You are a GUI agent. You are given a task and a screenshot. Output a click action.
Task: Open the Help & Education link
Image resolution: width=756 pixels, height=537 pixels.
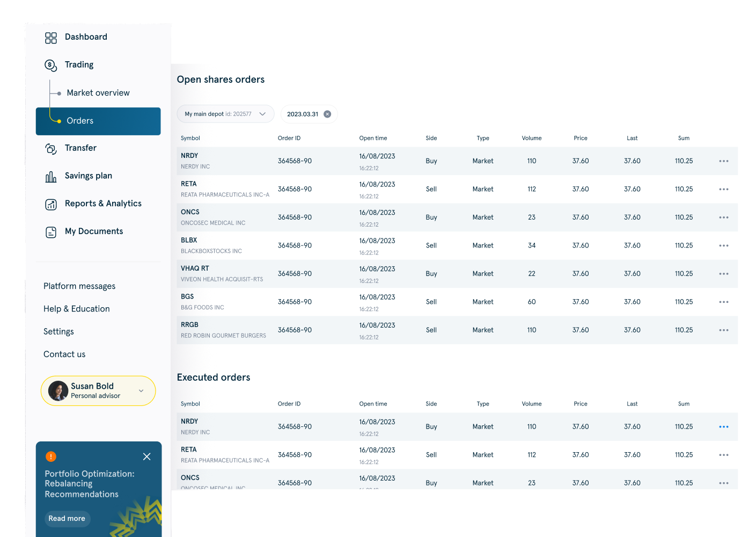[77, 309]
